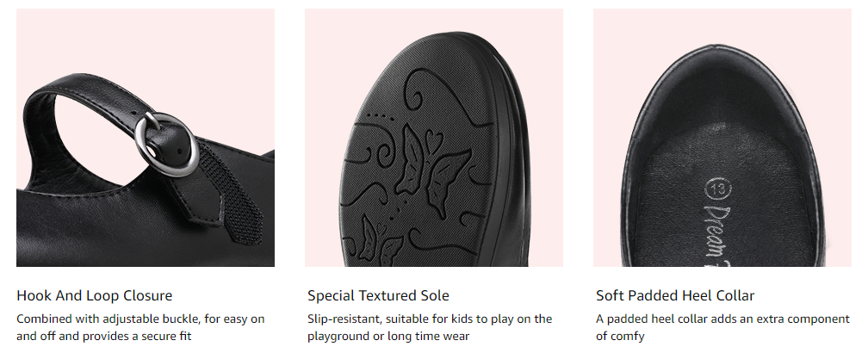Image resolution: width=868 pixels, height=359 pixels.
Task: Select the padded heel collar photo
Action: point(722,138)
